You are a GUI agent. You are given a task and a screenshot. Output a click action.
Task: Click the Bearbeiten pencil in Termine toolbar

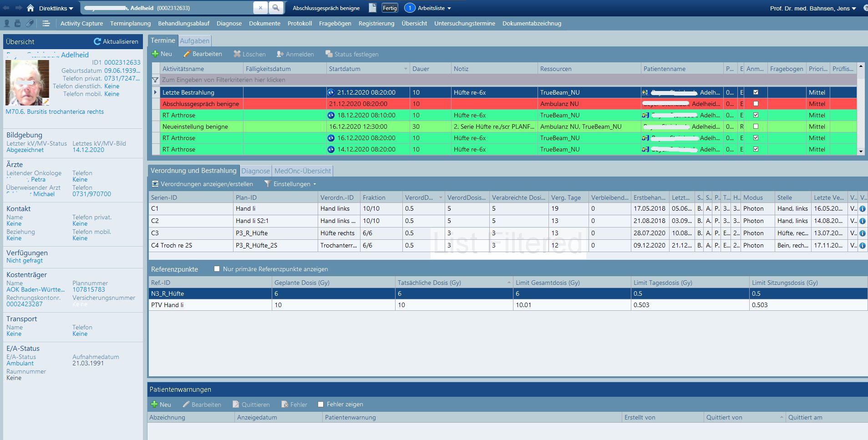coord(187,54)
